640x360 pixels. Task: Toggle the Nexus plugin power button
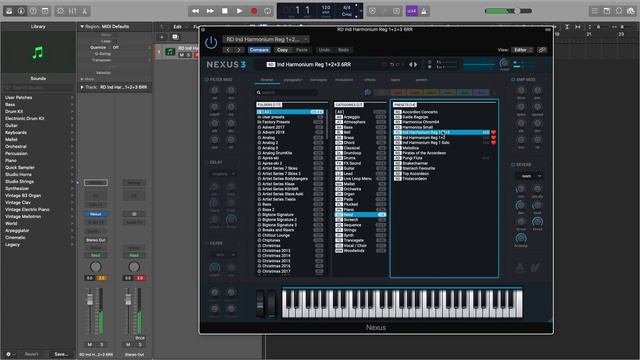pos(211,42)
